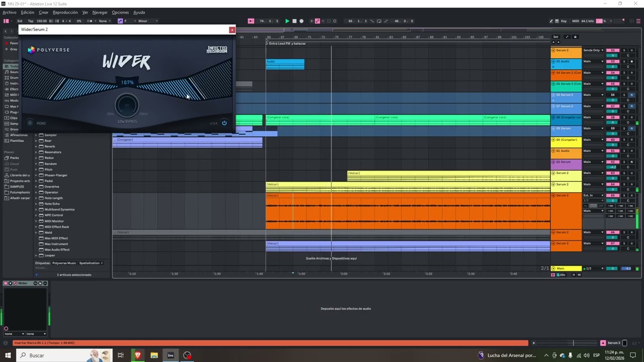644x362 pixels.
Task: Arm track 53 Audio for recording
Action: point(632,61)
